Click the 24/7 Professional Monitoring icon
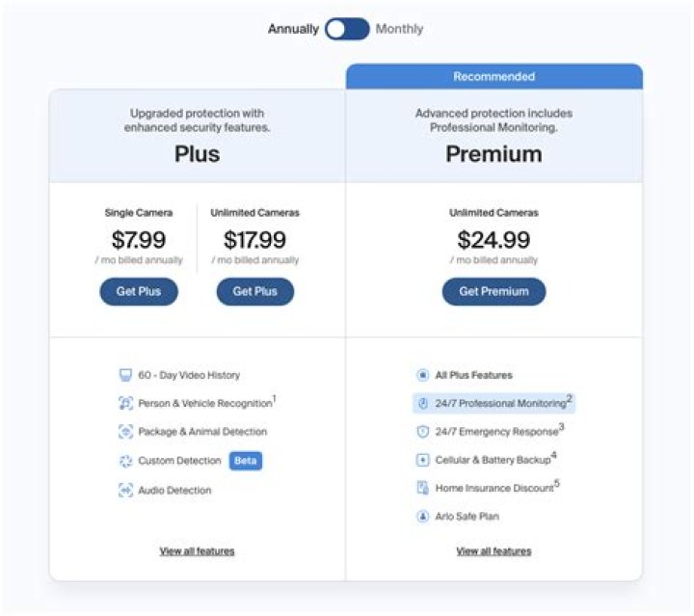Viewport: 694px width, 616px height. [422, 403]
